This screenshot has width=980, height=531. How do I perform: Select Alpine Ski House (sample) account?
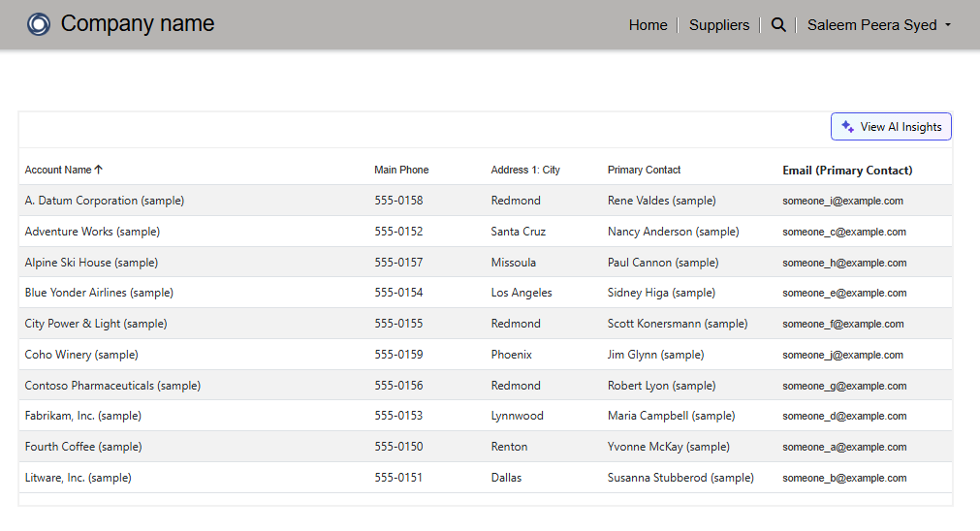pos(91,263)
